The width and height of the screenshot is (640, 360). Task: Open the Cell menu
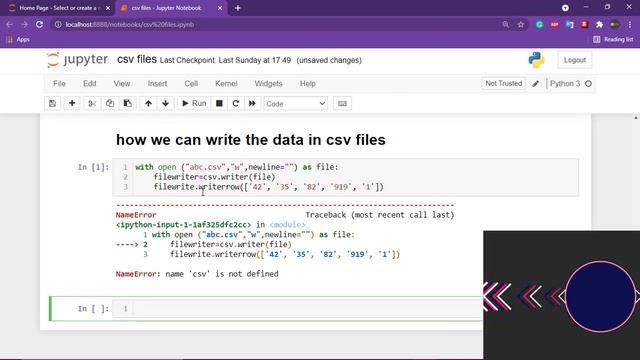[x=191, y=84]
